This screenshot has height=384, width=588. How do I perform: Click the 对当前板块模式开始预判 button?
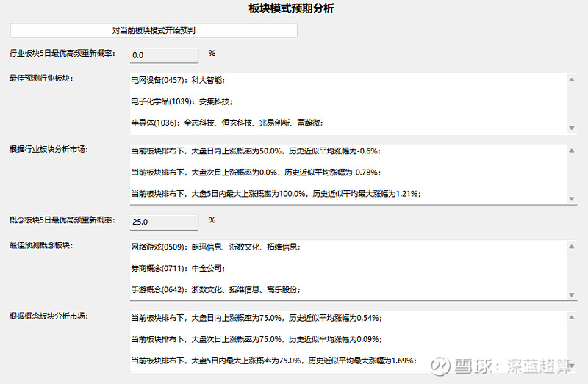154,30
